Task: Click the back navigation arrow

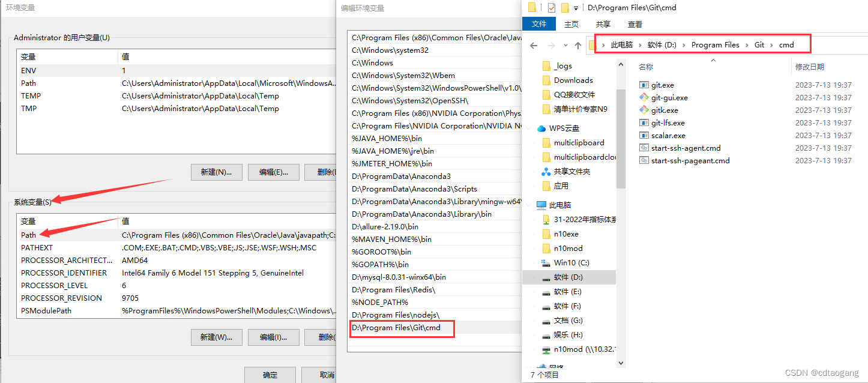Action: (533, 44)
